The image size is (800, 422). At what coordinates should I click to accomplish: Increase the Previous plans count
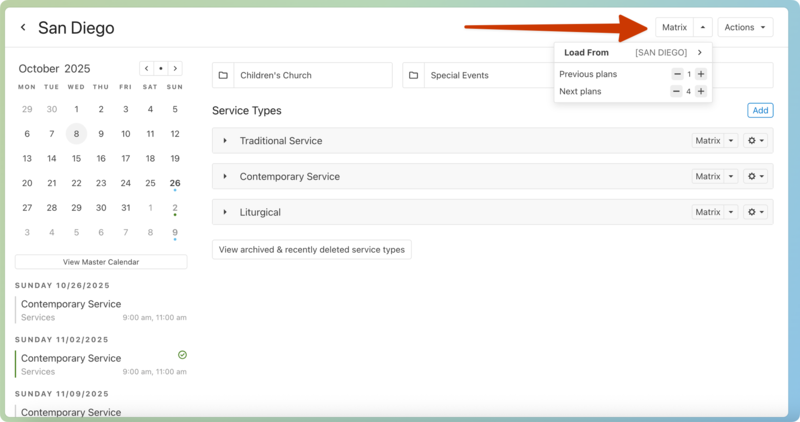tap(701, 74)
